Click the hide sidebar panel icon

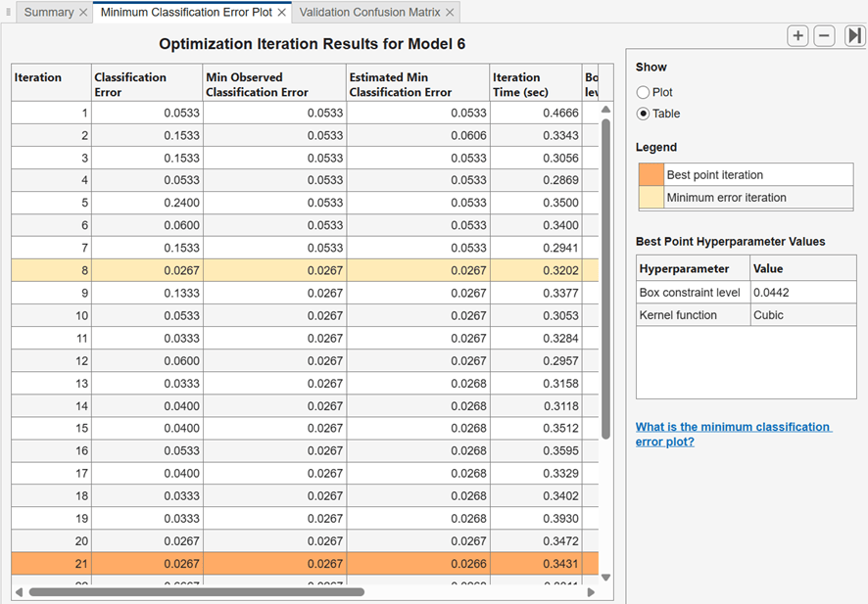pyautogui.click(x=854, y=36)
